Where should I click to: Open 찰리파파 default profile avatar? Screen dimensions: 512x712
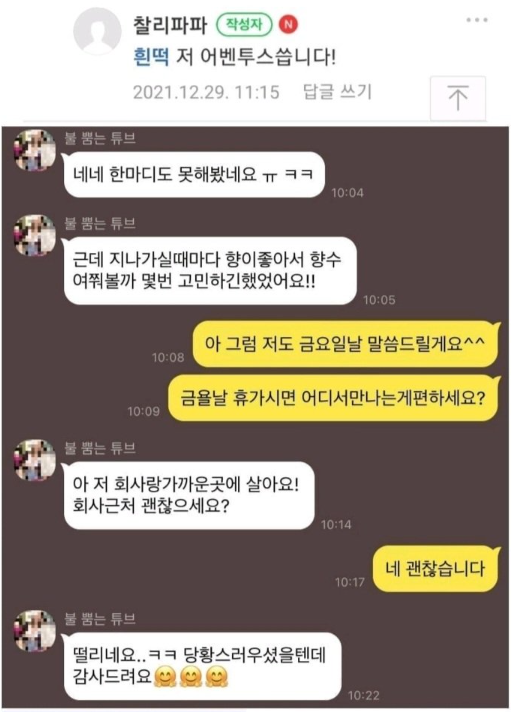pyautogui.click(x=97, y=31)
